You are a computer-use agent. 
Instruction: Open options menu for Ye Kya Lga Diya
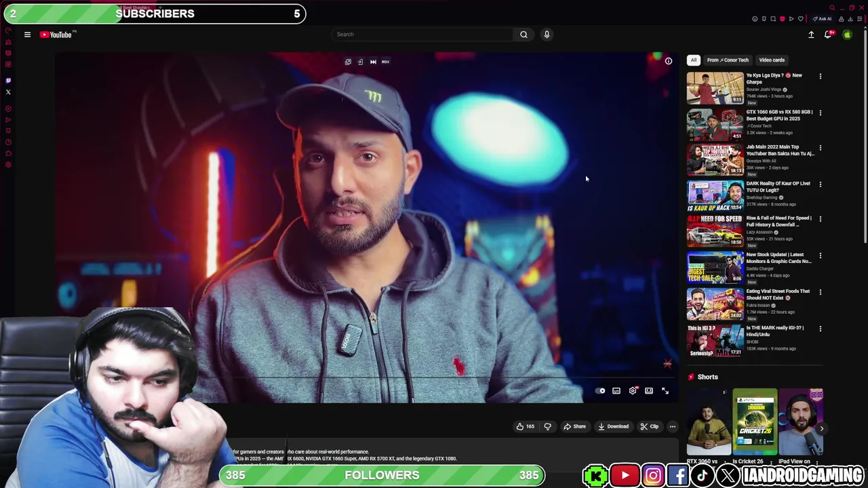coord(820,77)
